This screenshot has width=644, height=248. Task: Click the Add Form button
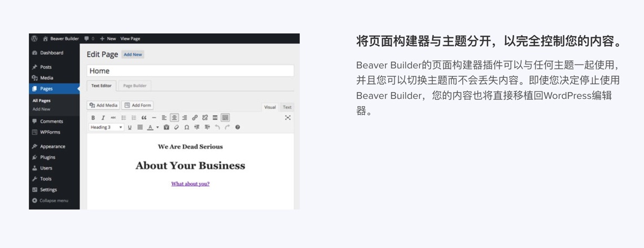[x=138, y=105]
